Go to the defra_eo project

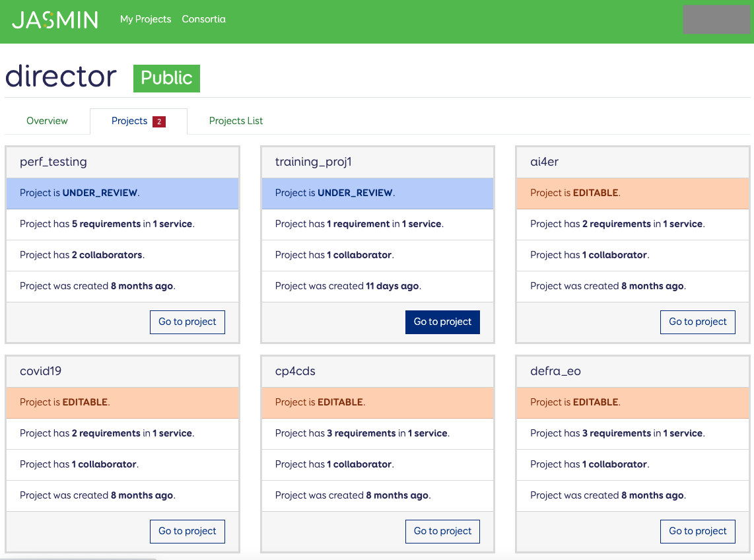(x=697, y=531)
